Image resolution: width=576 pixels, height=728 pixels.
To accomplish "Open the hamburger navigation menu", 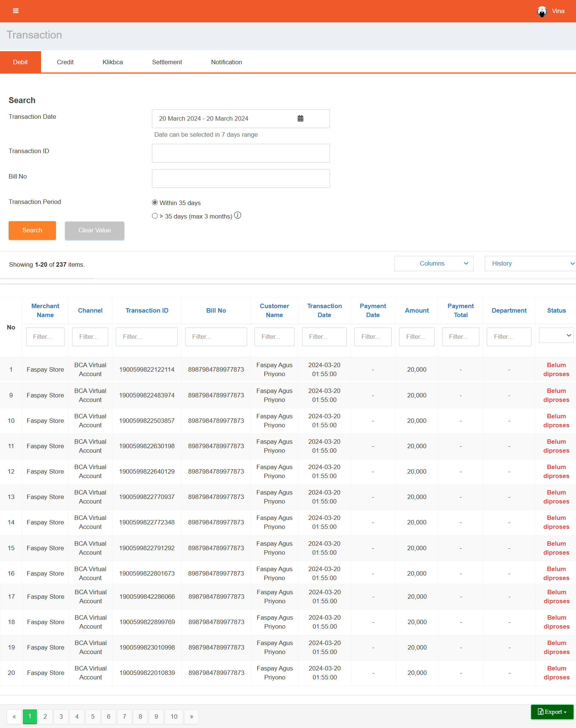I will (x=16, y=11).
